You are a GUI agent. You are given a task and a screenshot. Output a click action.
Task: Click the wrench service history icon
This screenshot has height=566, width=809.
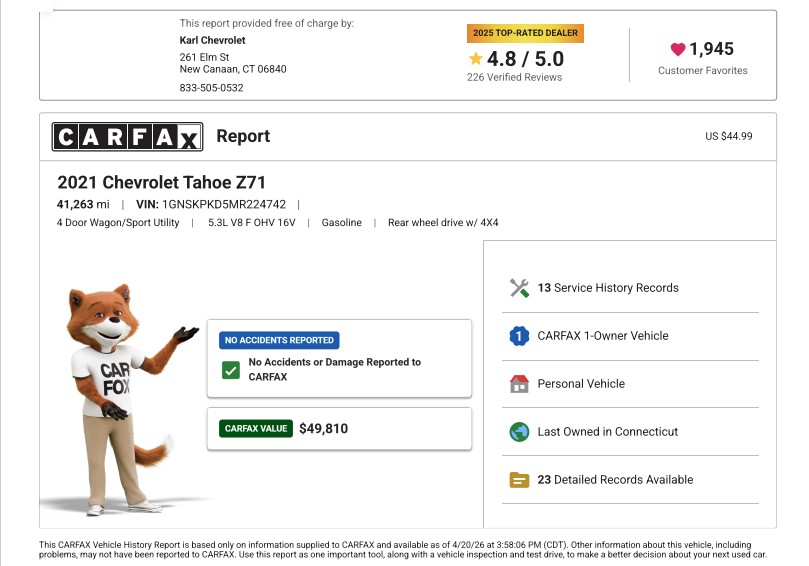[x=519, y=288]
